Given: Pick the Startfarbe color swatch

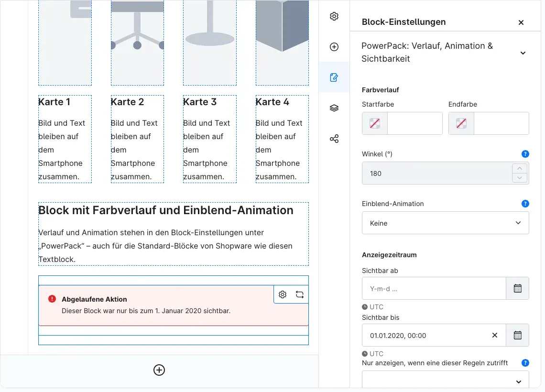Looking at the screenshot, I should [x=375, y=123].
